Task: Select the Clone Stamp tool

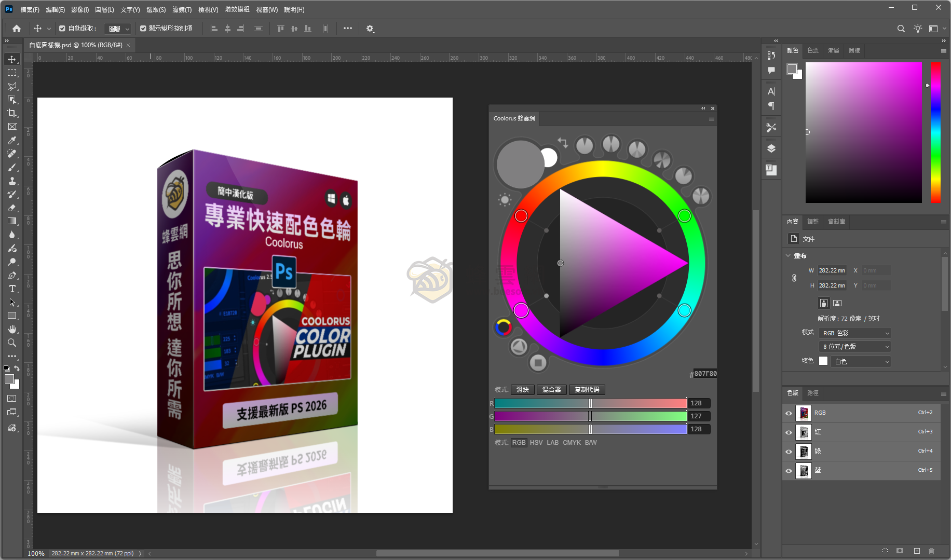Action: coord(12,181)
